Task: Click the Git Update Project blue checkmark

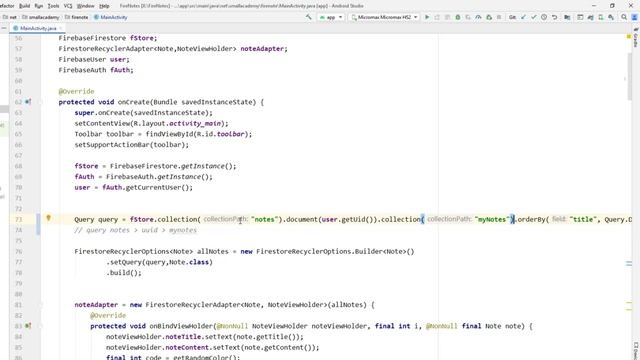Action: pyautogui.click(x=523, y=17)
